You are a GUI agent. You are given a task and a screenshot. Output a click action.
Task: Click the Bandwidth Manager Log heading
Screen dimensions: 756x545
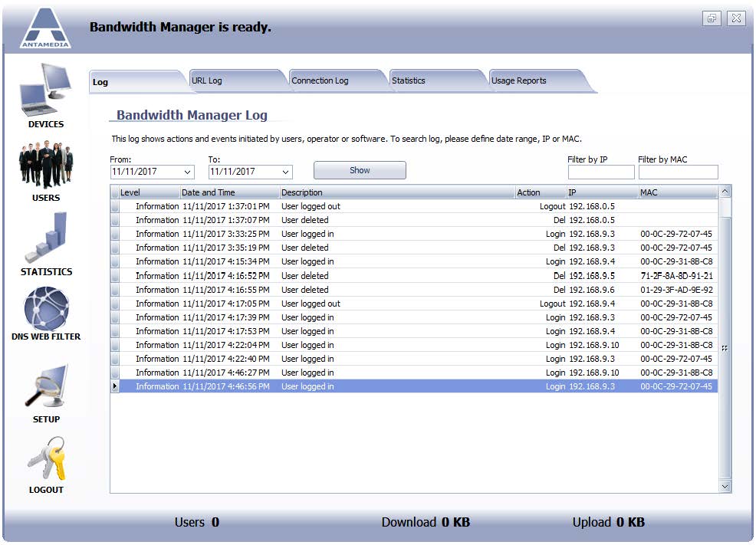192,115
